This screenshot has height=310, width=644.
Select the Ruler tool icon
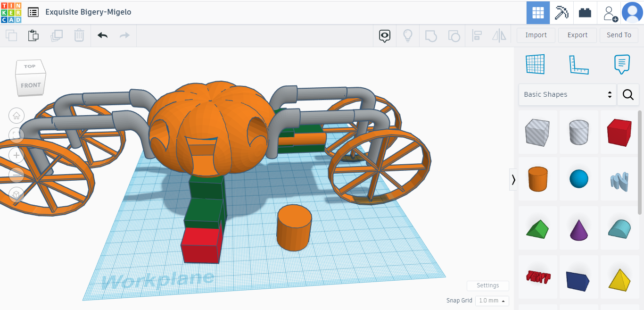tap(578, 64)
